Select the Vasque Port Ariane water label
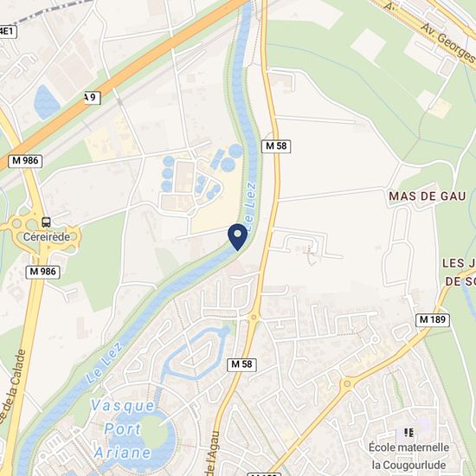The image size is (476, 476). click(x=122, y=429)
